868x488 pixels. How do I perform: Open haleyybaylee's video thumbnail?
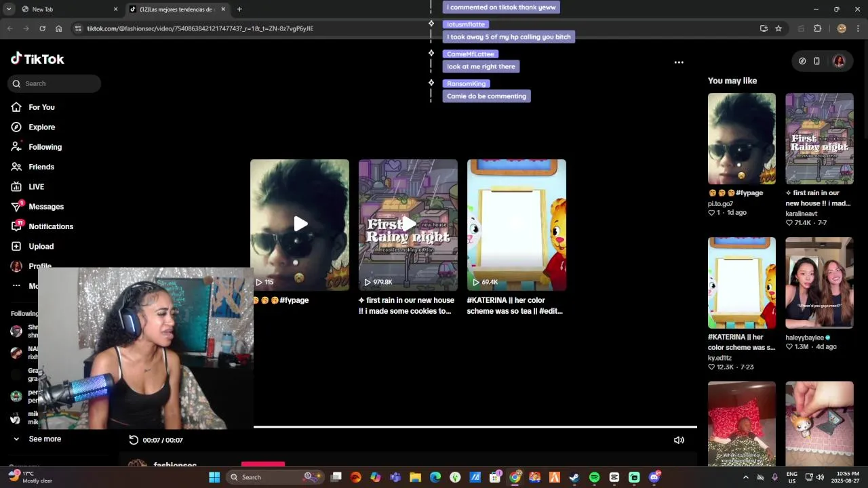point(819,283)
